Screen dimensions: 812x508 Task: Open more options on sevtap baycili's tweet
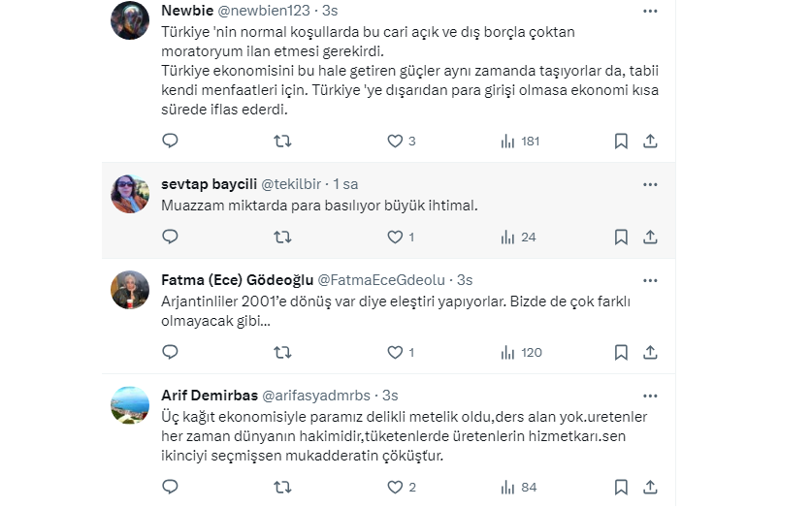(x=651, y=184)
